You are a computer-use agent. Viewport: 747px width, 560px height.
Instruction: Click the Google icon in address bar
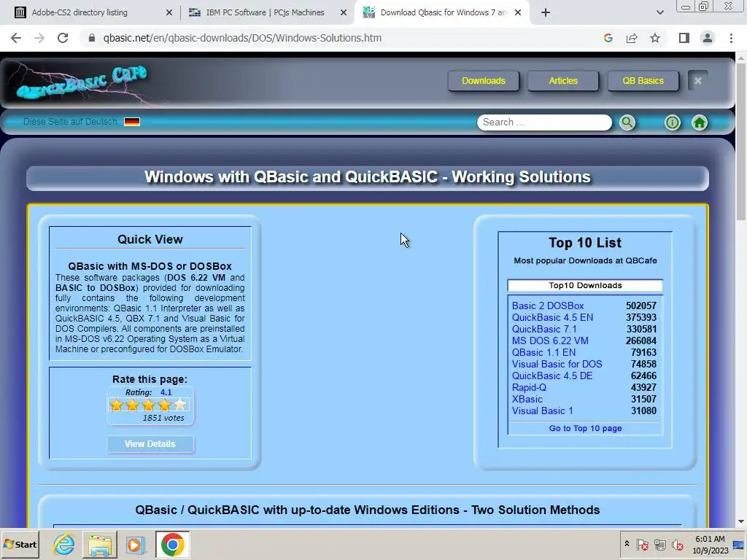608,38
